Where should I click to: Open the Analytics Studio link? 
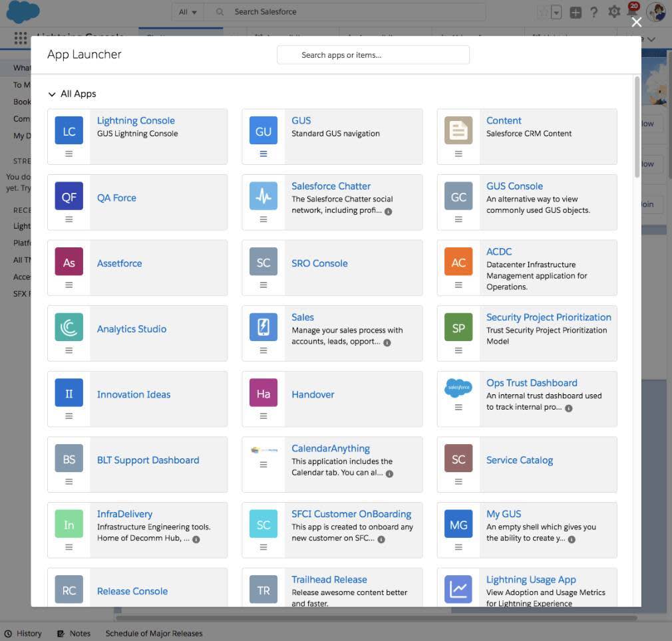point(132,329)
